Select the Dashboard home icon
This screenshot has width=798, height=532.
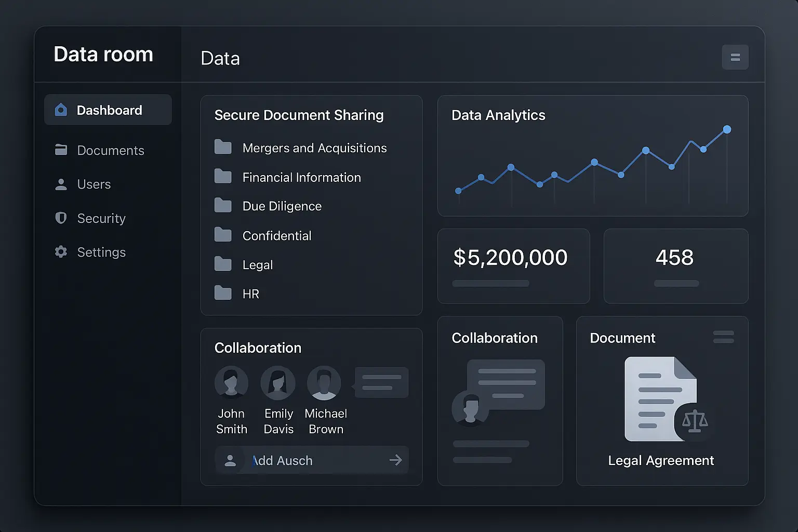pyautogui.click(x=61, y=110)
